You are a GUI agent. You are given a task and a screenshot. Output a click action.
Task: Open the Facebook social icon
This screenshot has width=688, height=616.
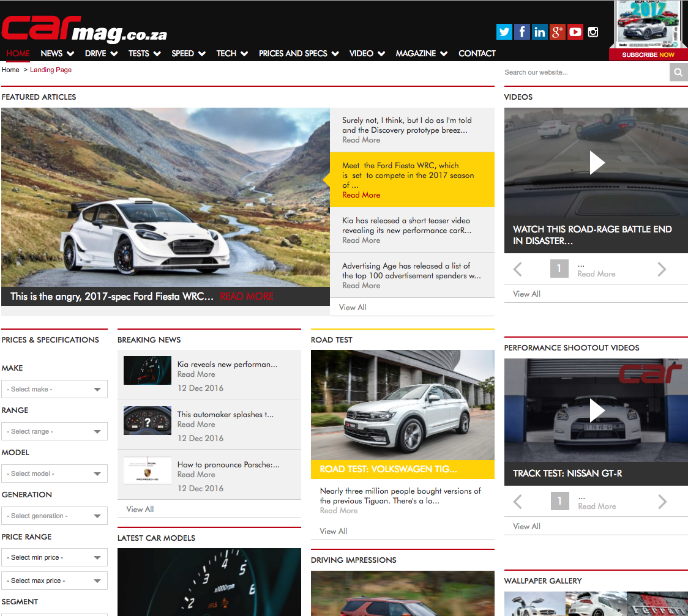(522, 32)
